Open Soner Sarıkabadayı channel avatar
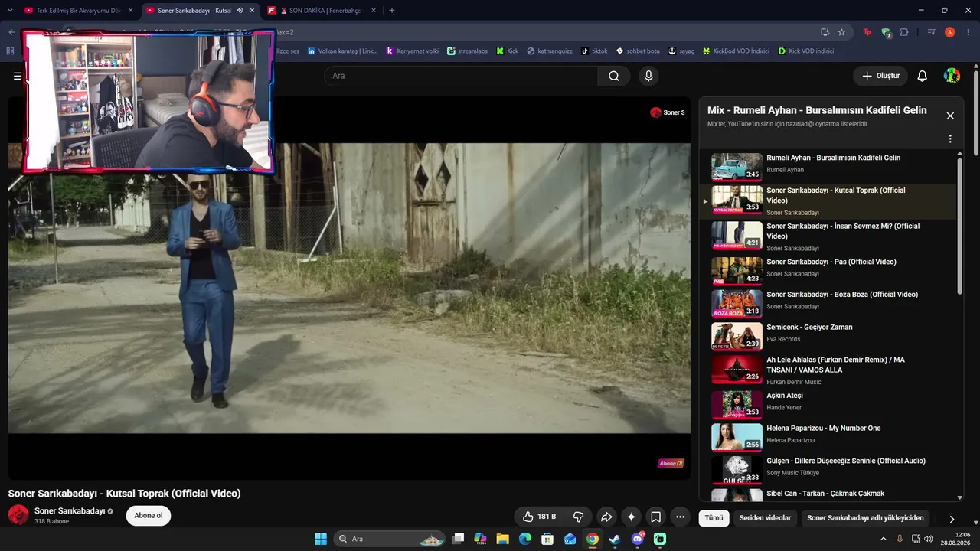 point(18,515)
